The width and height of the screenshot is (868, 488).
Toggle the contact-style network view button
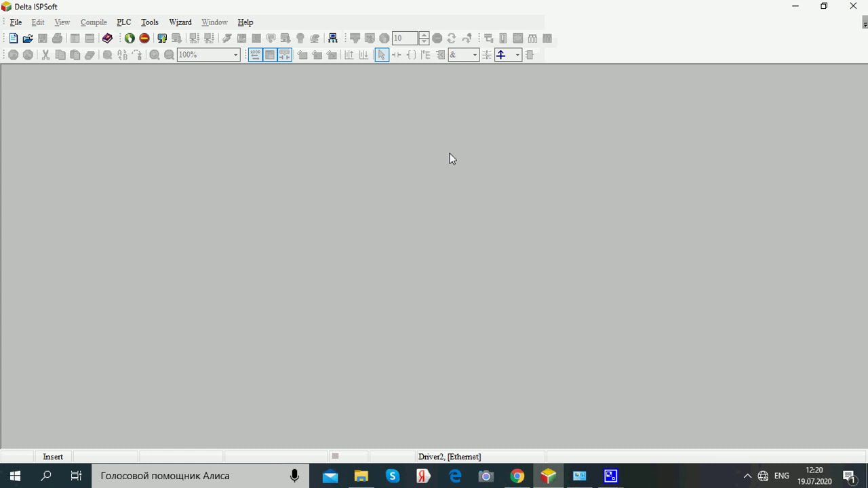point(285,55)
